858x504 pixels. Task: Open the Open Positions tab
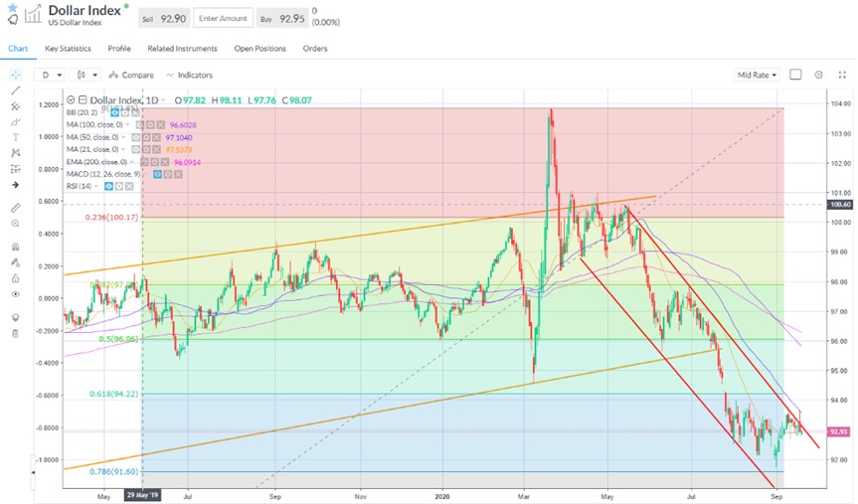click(259, 48)
